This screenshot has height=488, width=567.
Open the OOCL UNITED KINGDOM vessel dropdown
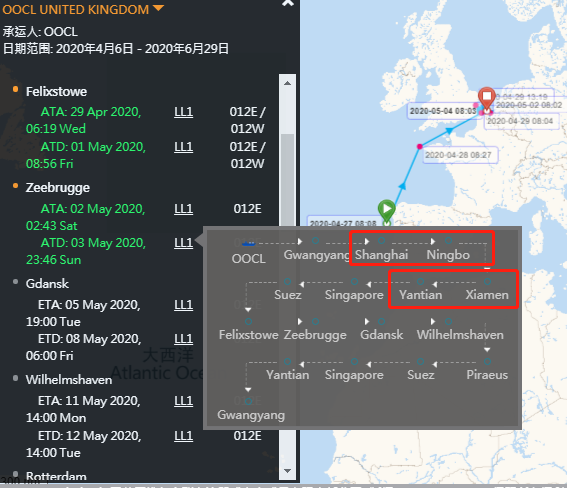[x=158, y=8]
